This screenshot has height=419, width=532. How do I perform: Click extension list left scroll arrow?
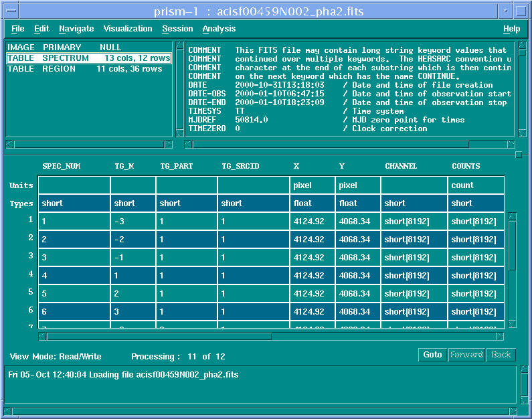(10, 145)
